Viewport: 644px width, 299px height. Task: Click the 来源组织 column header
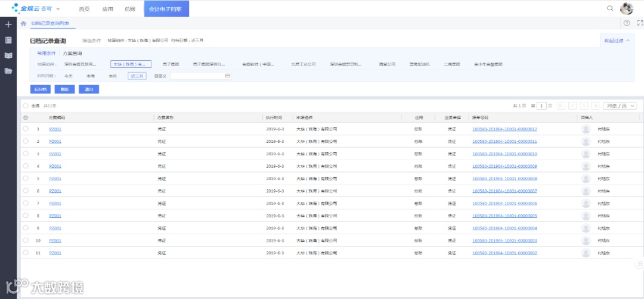coord(304,118)
